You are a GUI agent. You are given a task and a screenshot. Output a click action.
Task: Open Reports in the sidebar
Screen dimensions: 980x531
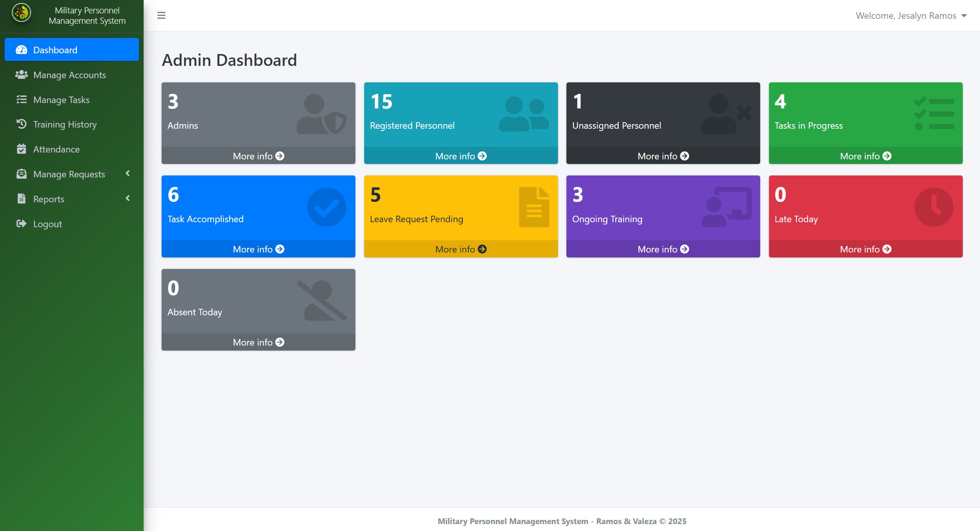pos(49,199)
